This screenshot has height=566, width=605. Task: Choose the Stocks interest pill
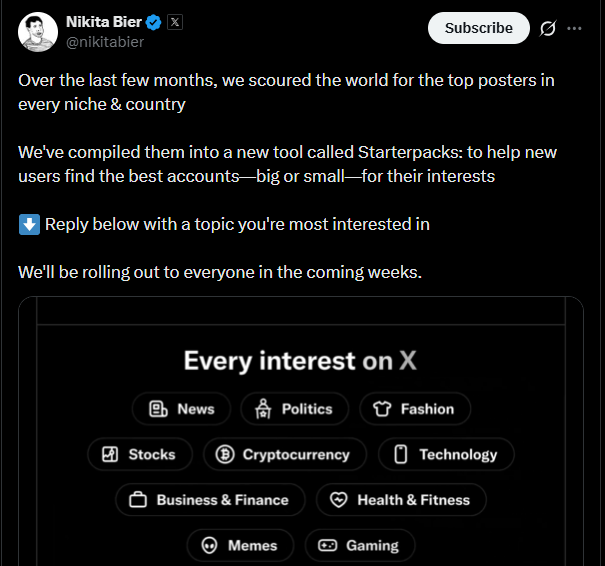(139, 454)
